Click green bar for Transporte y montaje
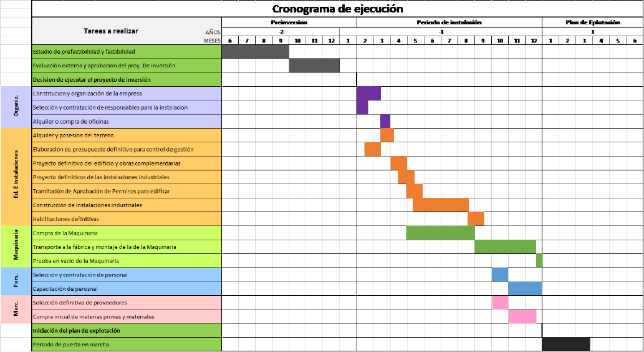Viewport: 644px width, 352px height. point(505,247)
